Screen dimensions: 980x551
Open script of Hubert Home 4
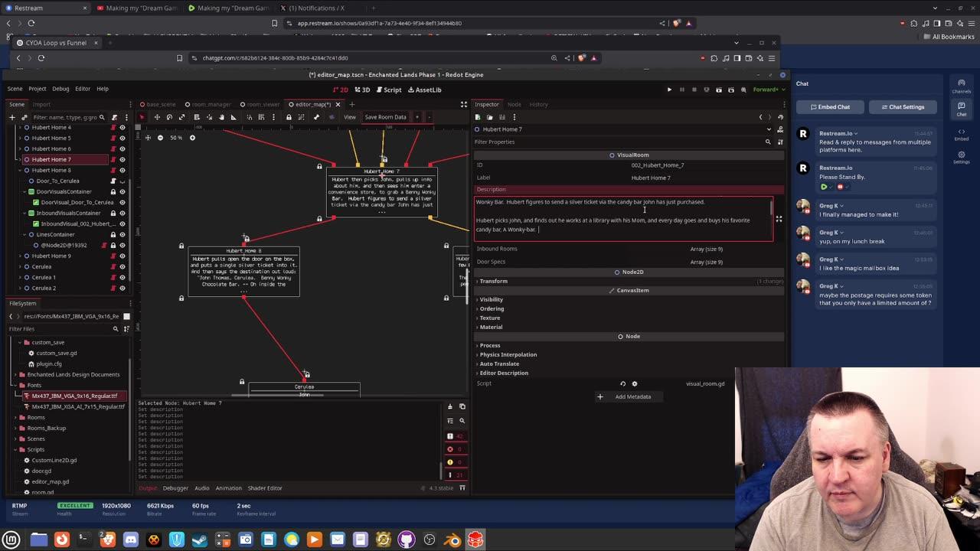tap(113, 127)
